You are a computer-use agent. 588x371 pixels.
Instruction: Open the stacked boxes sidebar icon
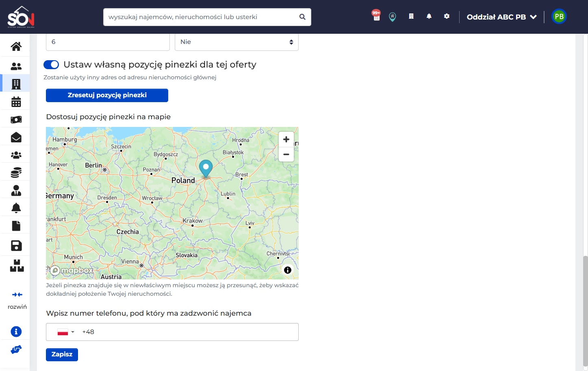[17, 266]
